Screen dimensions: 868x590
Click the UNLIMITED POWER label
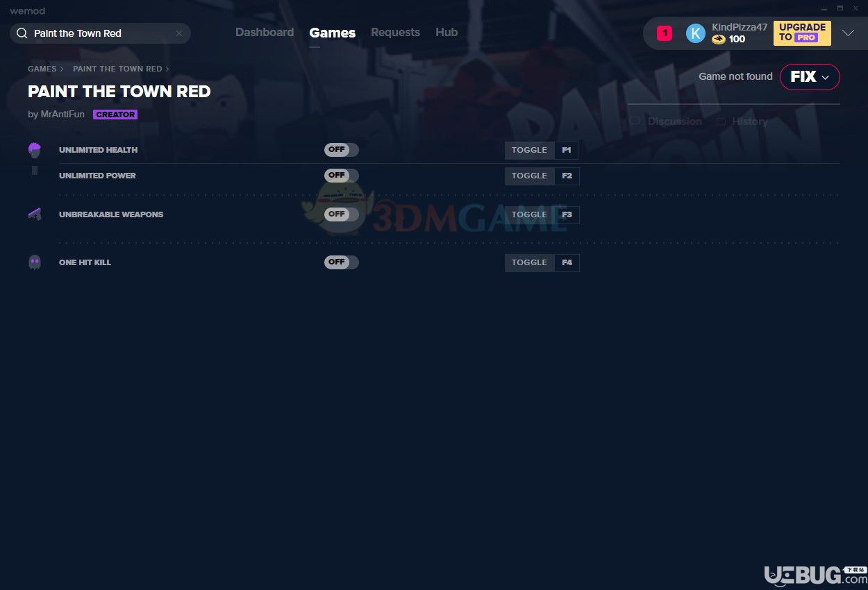97,176
